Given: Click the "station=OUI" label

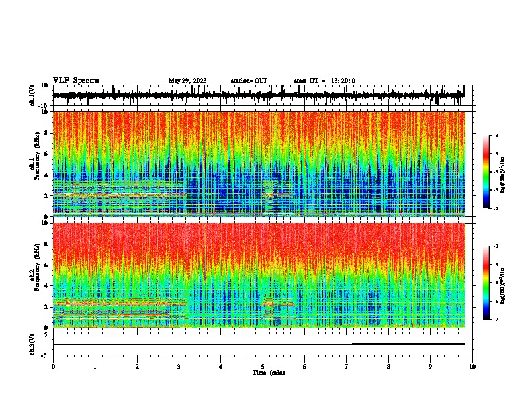Looking at the screenshot, I should click(x=249, y=81).
